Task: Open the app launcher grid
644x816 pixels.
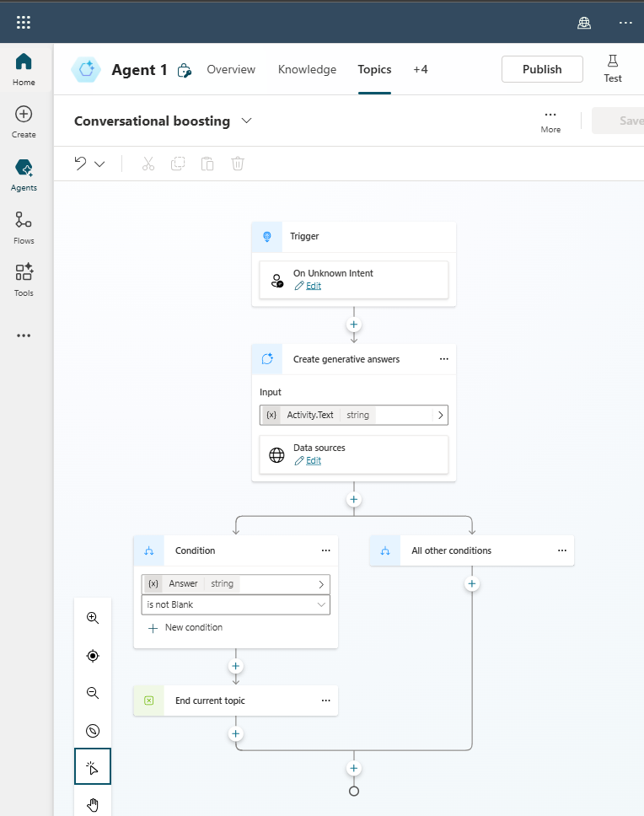Action: click(24, 23)
